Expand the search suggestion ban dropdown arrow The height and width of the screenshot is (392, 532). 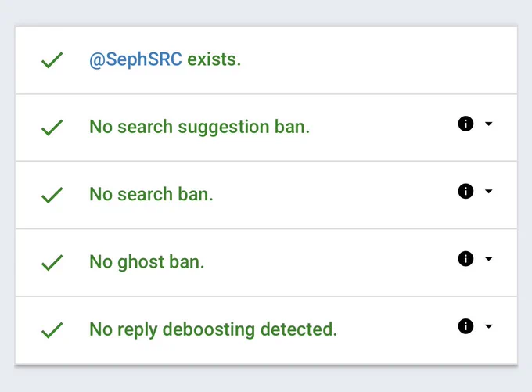[x=488, y=124]
